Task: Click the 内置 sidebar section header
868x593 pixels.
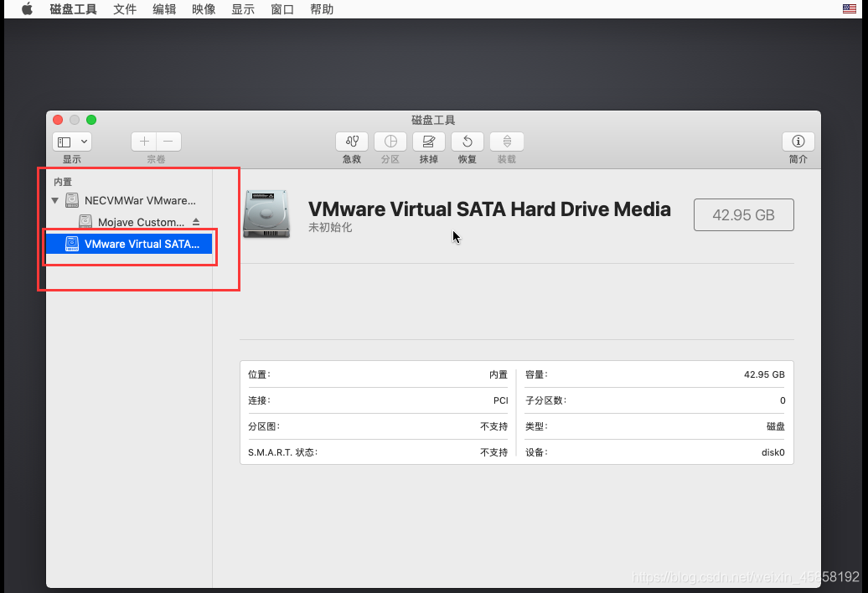Action: click(63, 182)
